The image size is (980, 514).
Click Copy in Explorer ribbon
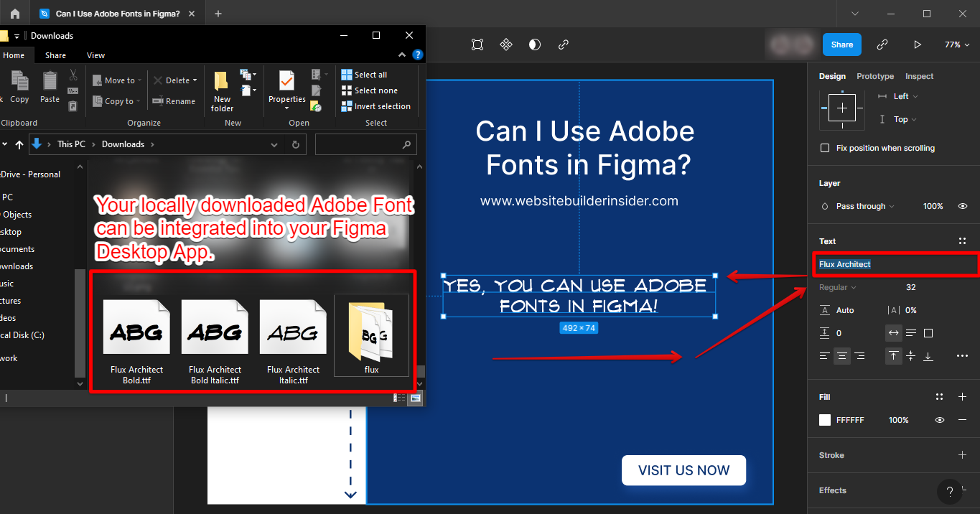pos(19,88)
